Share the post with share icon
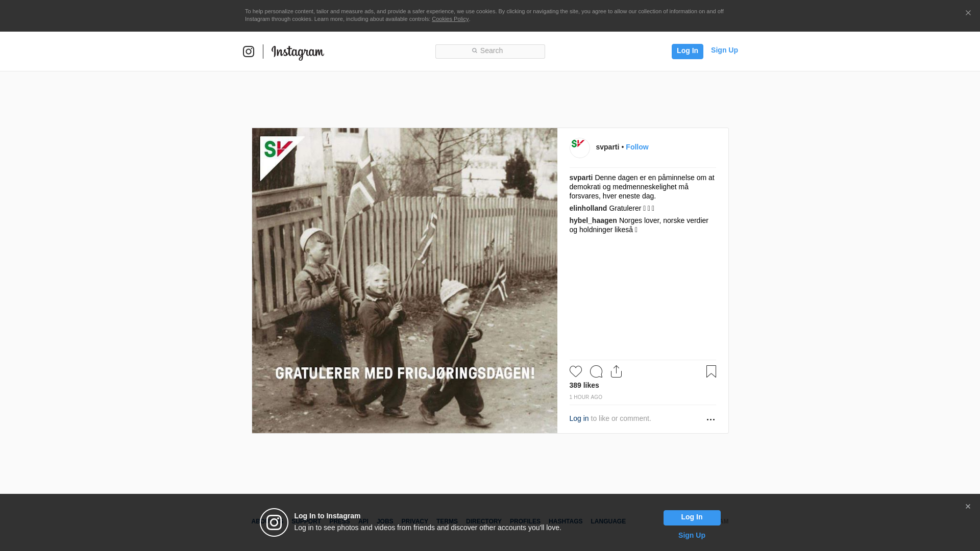This screenshot has height=551, width=980. (x=617, y=371)
